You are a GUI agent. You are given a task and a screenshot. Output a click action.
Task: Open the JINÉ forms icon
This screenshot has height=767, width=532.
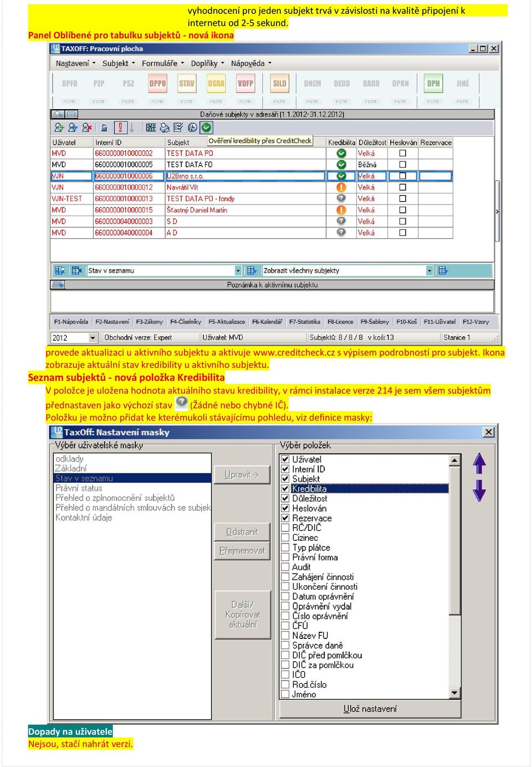tap(463, 84)
